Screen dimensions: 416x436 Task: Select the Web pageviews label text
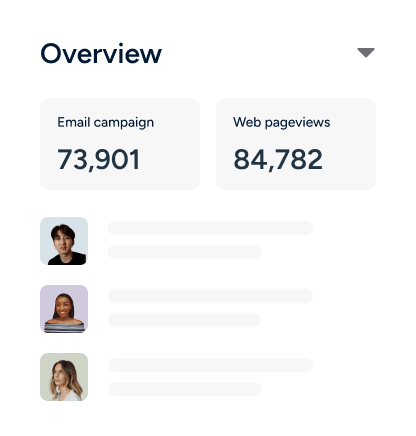pyautogui.click(x=282, y=123)
